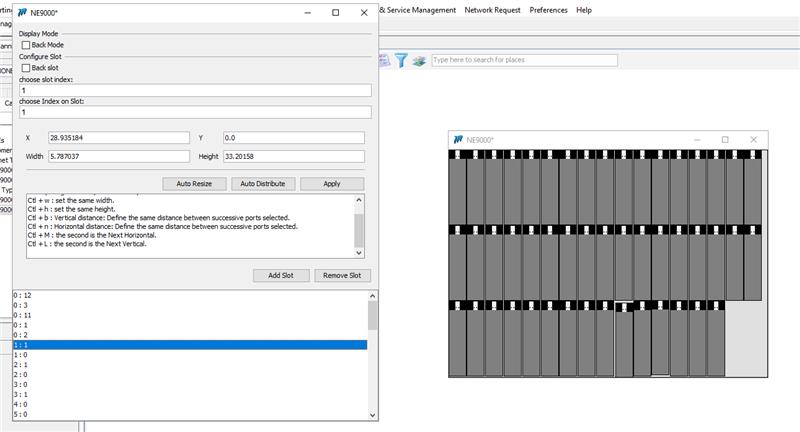
Task: Click the map layers icon beside the filter
Action: coord(419,60)
